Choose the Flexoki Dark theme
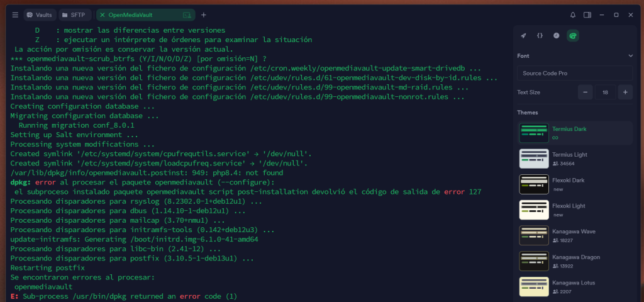Screen dimensions: 644x302 click(x=575, y=184)
